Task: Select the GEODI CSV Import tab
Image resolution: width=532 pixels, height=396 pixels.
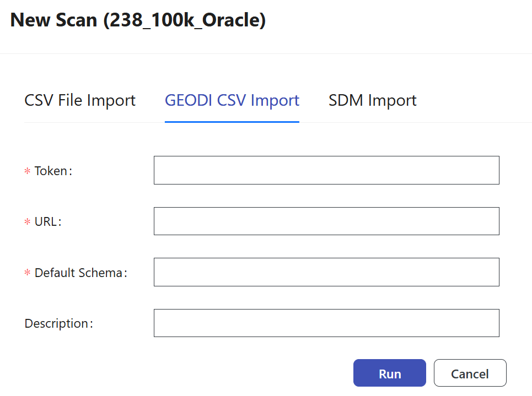Action: click(232, 101)
